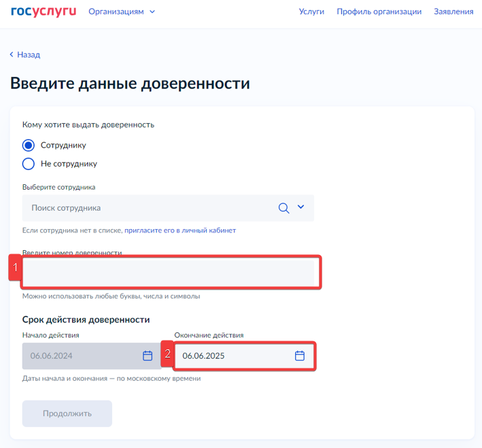
Task: Click the Выберите сотрудника label
Action: click(x=58, y=187)
